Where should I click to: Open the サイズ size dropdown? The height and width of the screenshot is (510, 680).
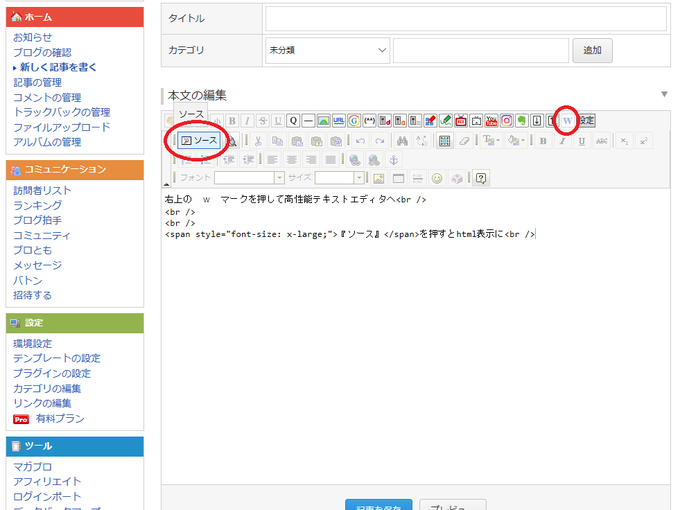(339, 177)
